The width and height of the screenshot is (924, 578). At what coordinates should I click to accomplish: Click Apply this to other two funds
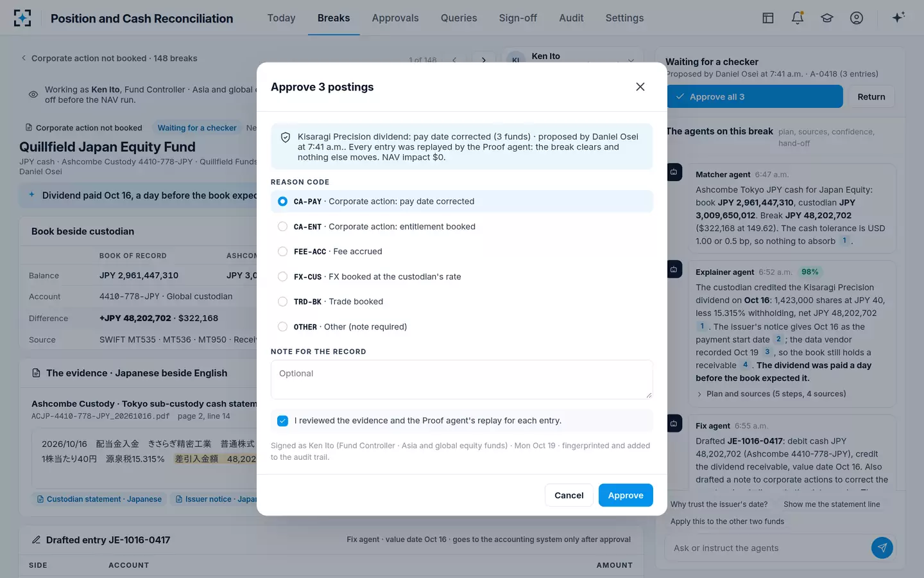pos(727,521)
